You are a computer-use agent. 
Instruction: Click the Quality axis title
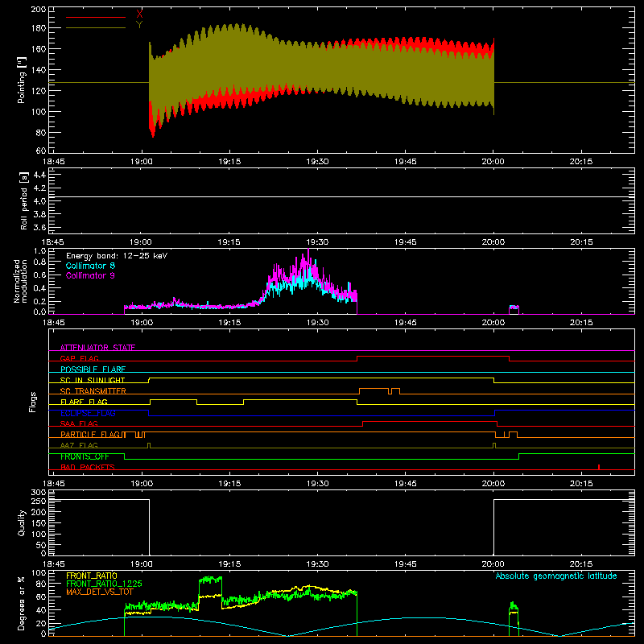[x=22, y=522]
